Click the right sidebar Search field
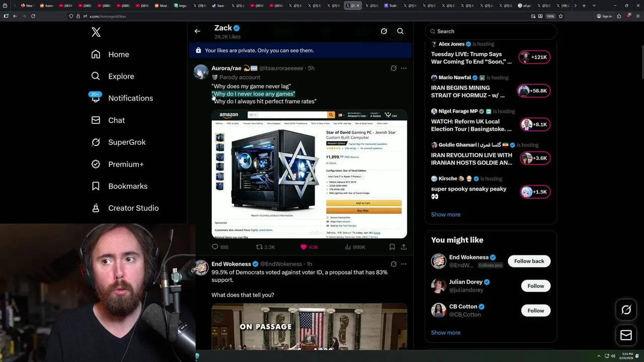Image resolution: width=644 pixels, height=362 pixels. [x=491, y=31]
